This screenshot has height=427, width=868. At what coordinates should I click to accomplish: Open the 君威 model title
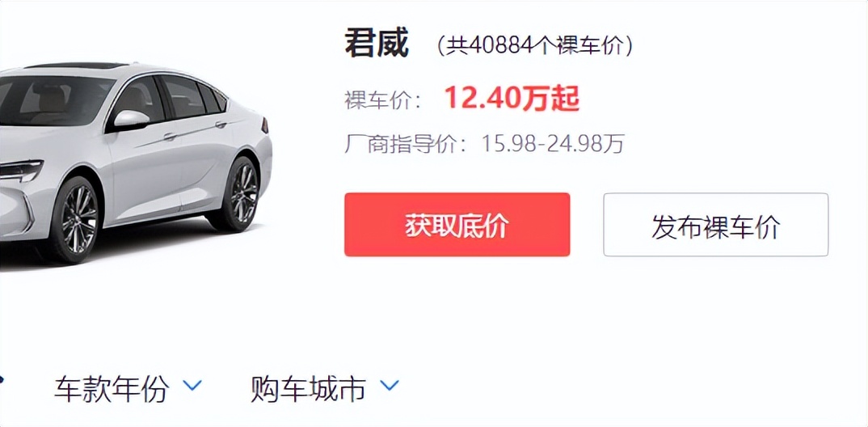[x=377, y=44]
